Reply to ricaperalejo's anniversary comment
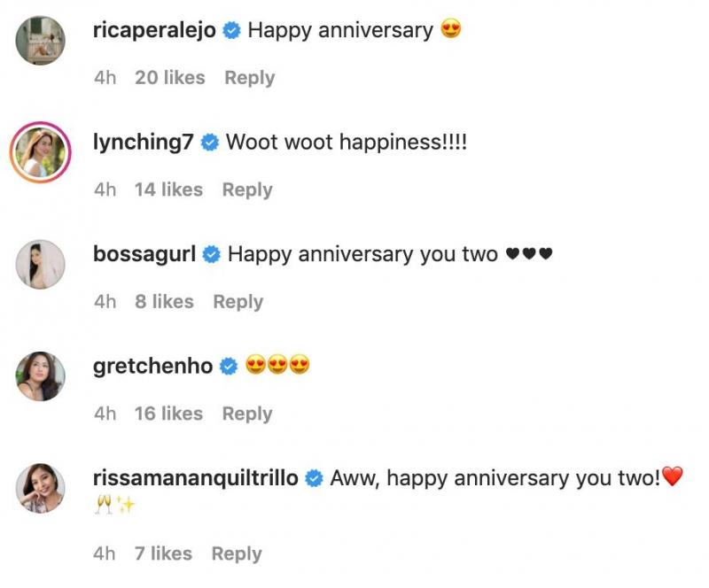709x588 pixels. (249, 78)
